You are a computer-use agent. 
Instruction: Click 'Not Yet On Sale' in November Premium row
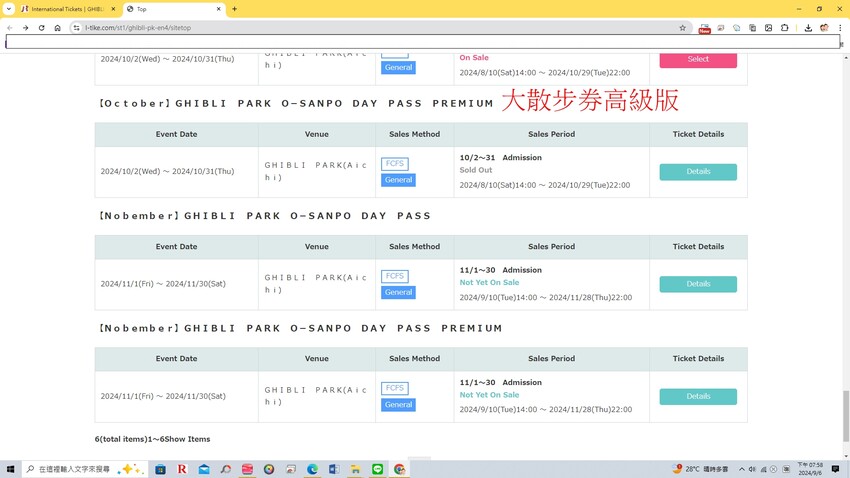point(489,395)
